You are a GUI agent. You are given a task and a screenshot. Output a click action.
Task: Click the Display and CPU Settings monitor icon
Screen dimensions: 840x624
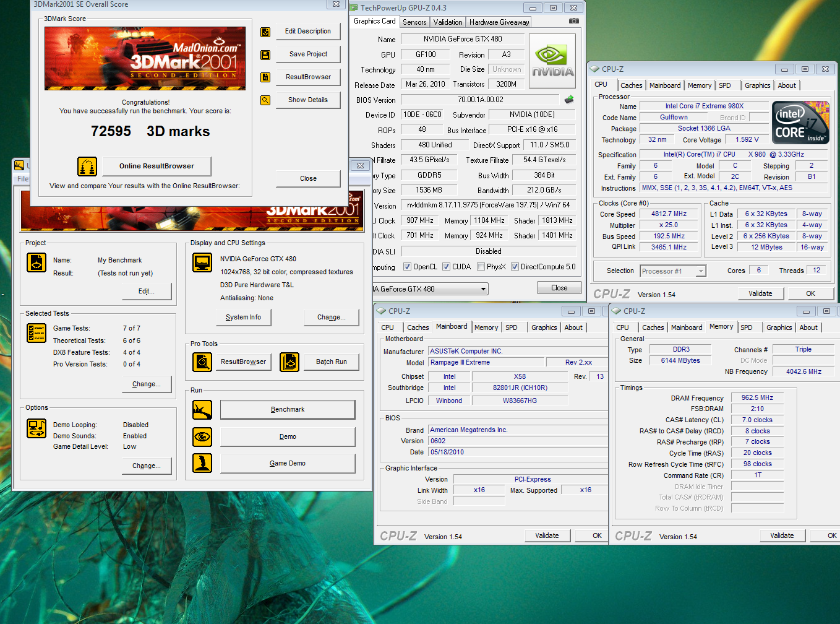202,262
